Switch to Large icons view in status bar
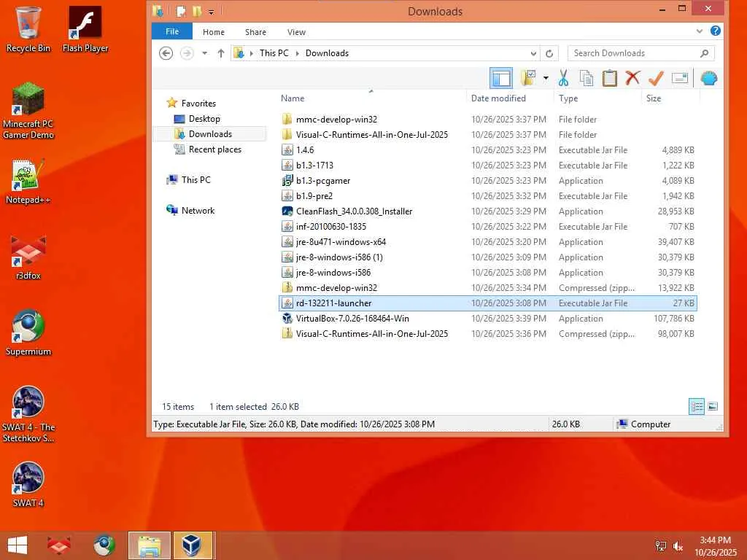The width and height of the screenshot is (747, 560). tap(713, 407)
